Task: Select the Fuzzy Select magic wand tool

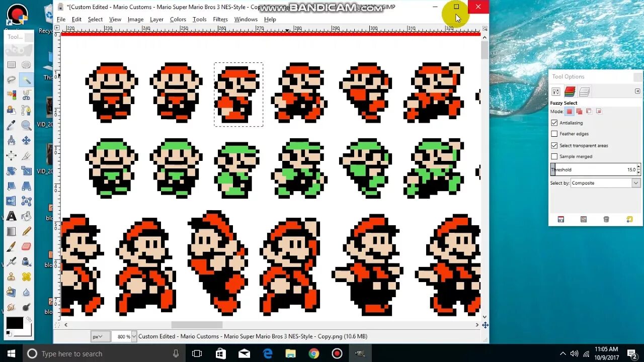Action: 26,79
